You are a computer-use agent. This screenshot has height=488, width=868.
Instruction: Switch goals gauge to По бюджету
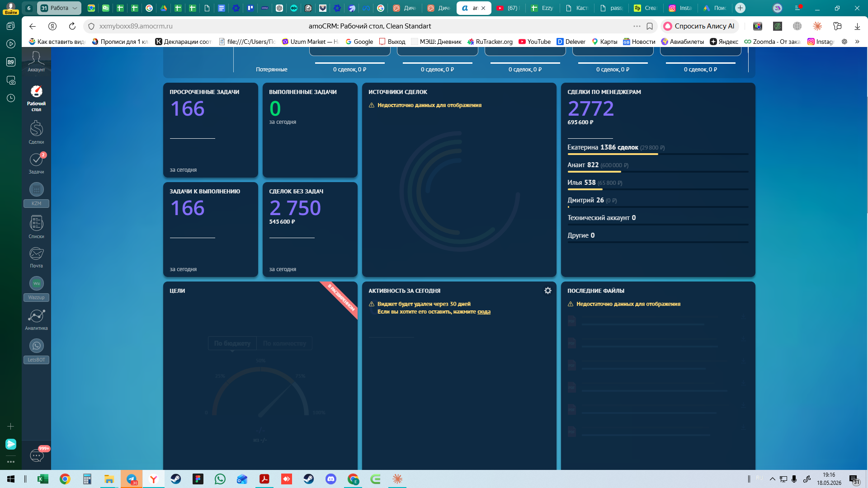[x=232, y=343]
